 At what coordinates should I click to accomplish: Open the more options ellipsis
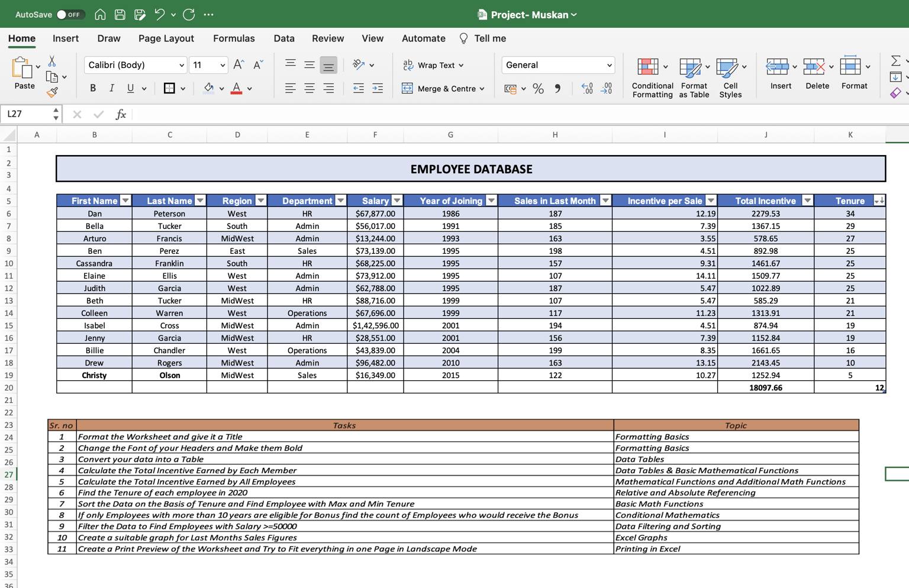pos(209,14)
